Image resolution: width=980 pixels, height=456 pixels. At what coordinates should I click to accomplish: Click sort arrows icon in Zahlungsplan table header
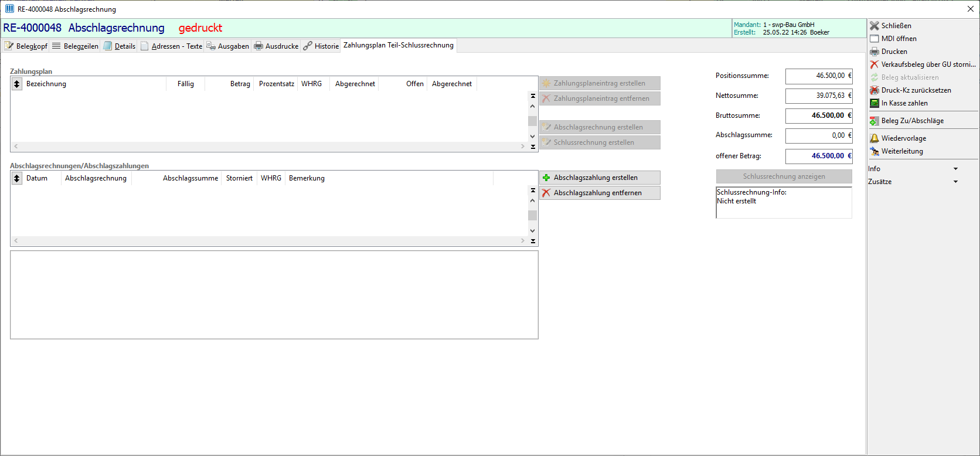point(17,84)
